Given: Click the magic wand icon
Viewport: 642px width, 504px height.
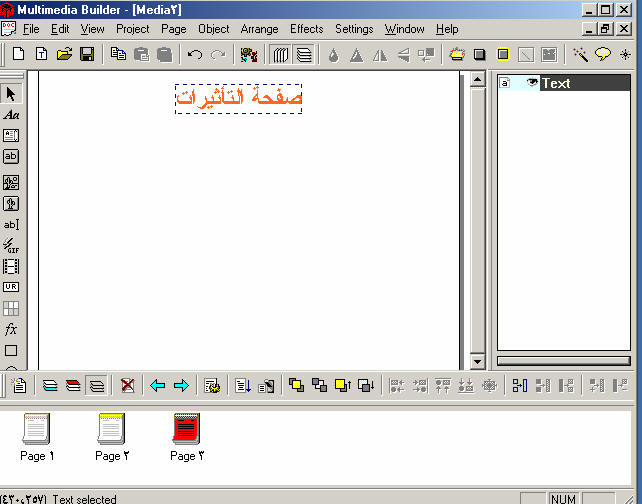Looking at the screenshot, I should [580, 54].
